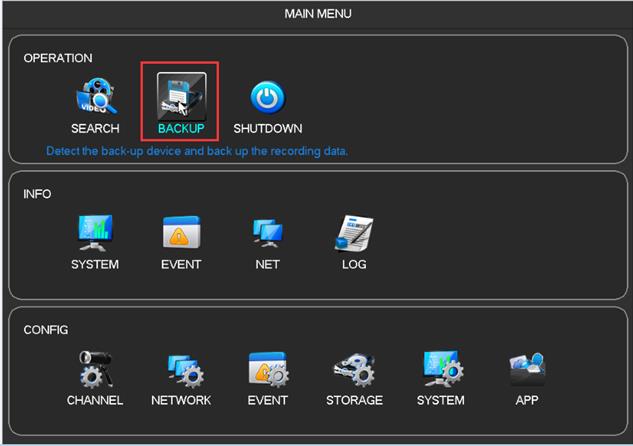Open the video SEARCH icon

[95, 97]
